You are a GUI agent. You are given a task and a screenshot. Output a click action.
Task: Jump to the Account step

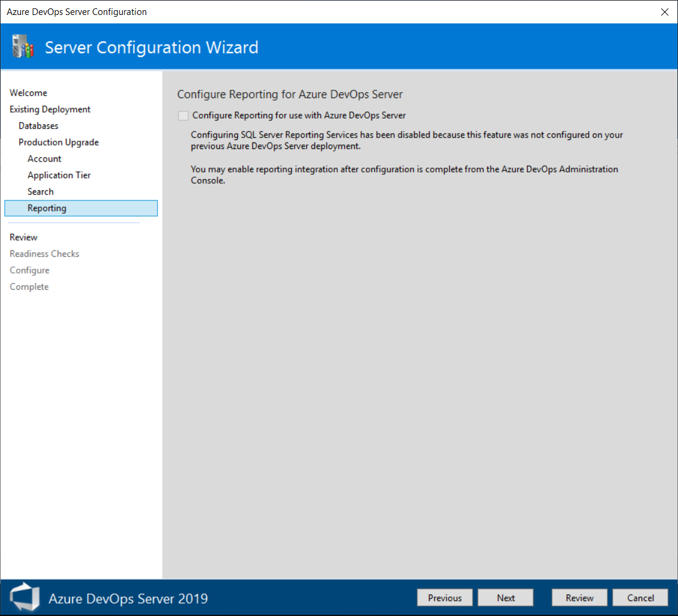[x=44, y=159]
